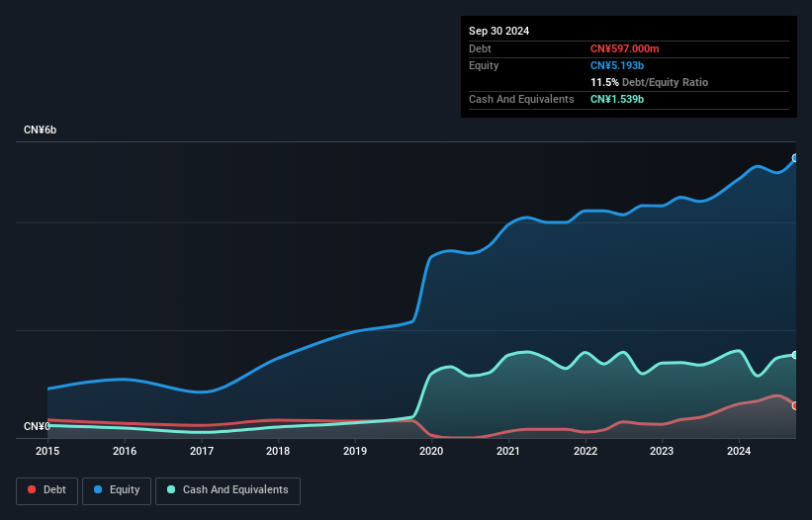Click the Equity row label in tooltip
The image size is (812, 520).
[484, 65]
